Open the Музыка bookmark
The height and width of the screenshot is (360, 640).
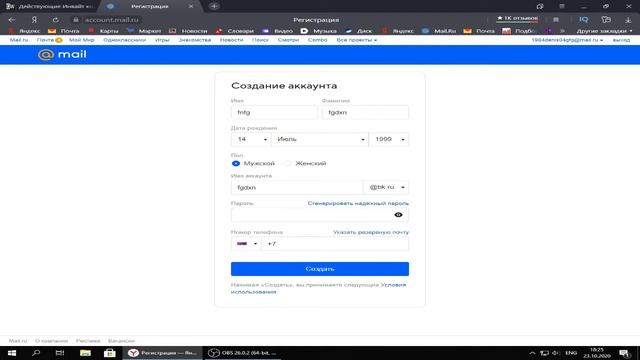click(x=319, y=31)
